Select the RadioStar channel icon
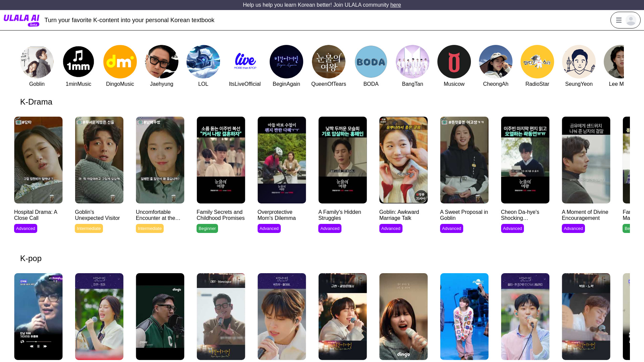The height and width of the screenshot is (362, 644). 537,62
